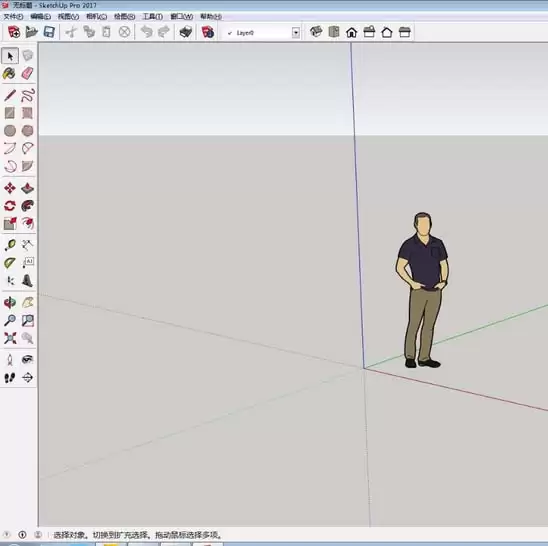Screen dimensions: 548x546
Task: Click the Erase circled-X toolbar icon
Action: point(124,32)
